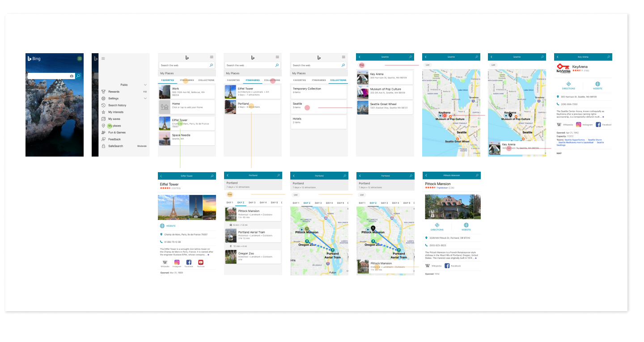Go back from Eiffel Tower detail page
This screenshot has height=342, width=644.
[x=161, y=176]
